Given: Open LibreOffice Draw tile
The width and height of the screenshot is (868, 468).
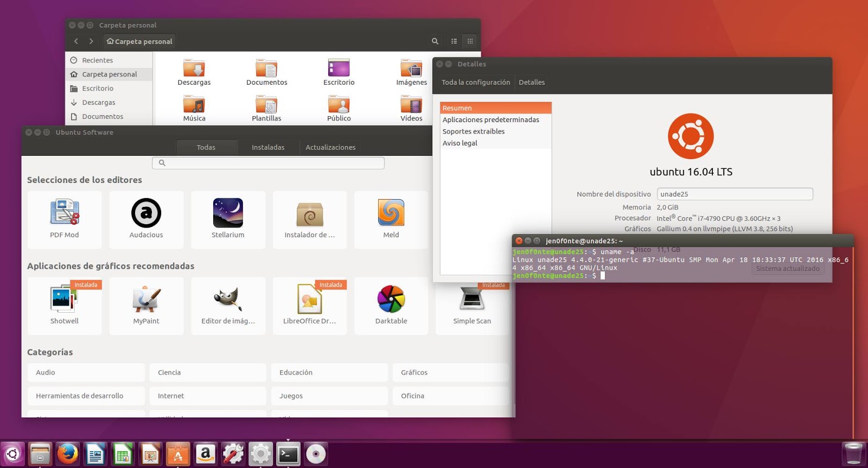Looking at the screenshot, I should pyautogui.click(x=310, y=306).
